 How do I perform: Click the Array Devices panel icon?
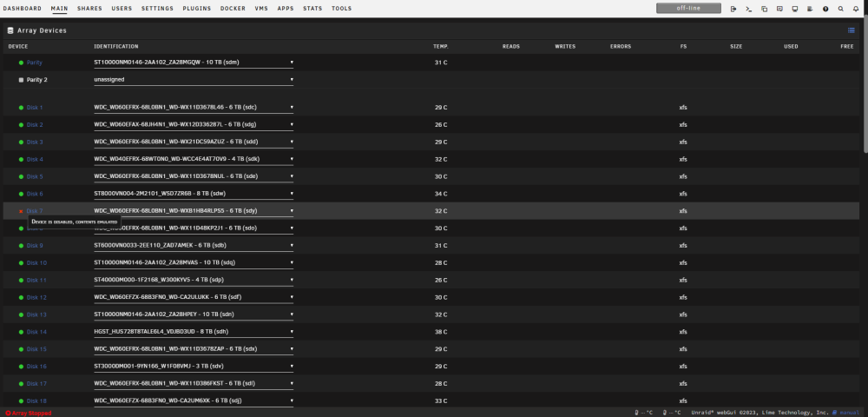(x=10, y=30)
